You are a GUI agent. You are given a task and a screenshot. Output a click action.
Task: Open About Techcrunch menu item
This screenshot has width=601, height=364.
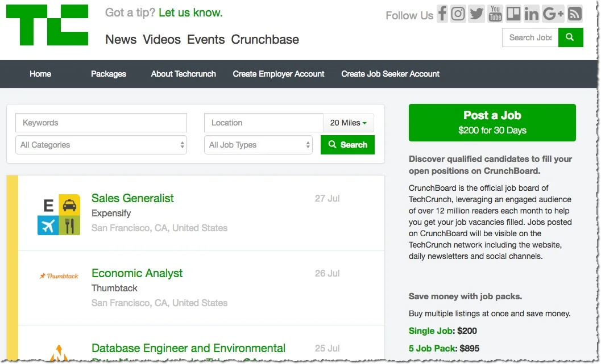pyautogui.click(x=183, y=74)
